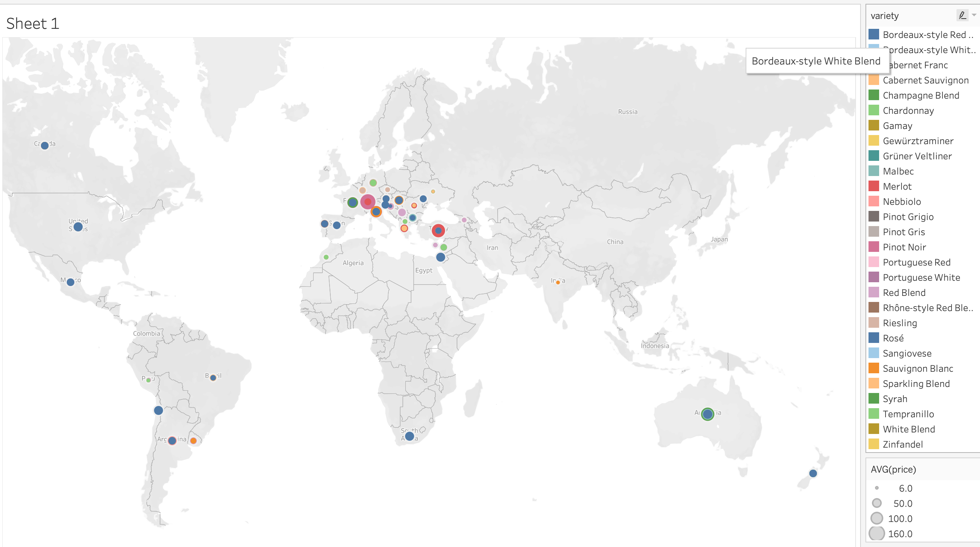Click the Pinot Noir legend label

point(904,247)
